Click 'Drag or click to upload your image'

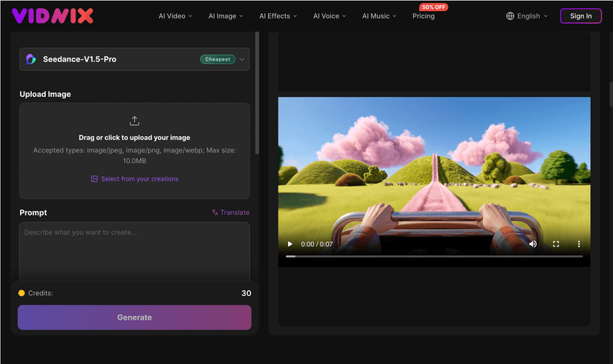pyautogui.click(x=135, y=138)
